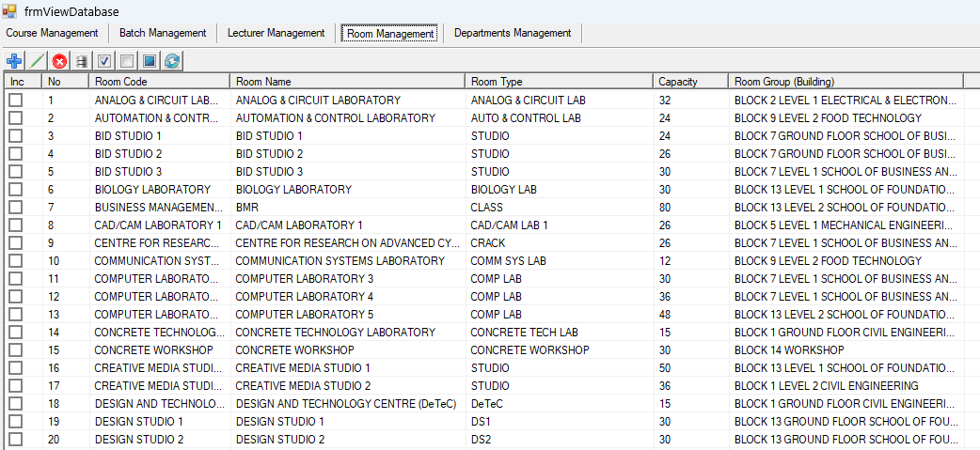Click room type AUTO & CONTROL LAB
This screenshot has width=980, height=450.
tap(526, 118)
